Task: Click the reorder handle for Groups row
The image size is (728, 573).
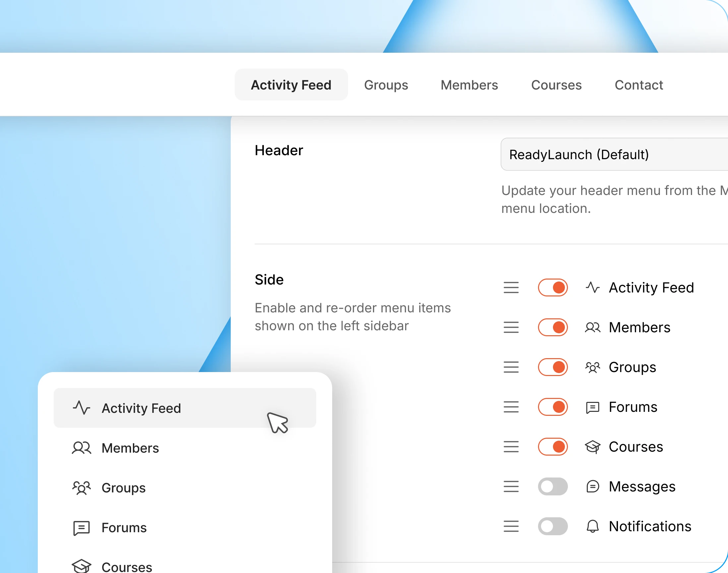Action: (511, 367)
